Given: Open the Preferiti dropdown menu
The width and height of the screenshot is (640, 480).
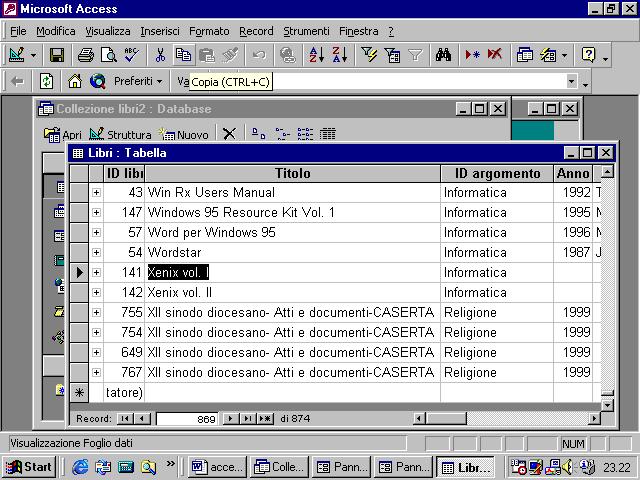Looking at the screenshot, I should (x=138, y=82).
